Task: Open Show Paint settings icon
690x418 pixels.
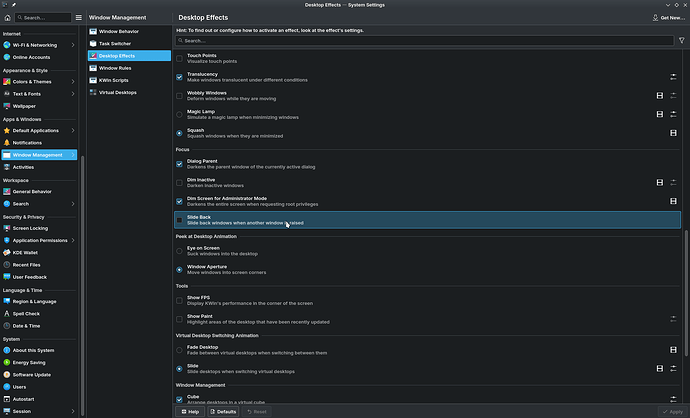Action: [673, 319]
